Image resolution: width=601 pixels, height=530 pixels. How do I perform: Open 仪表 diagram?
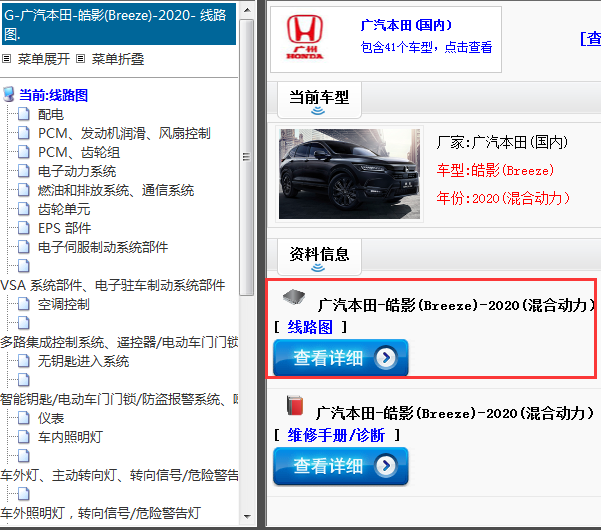coord(51,418)
